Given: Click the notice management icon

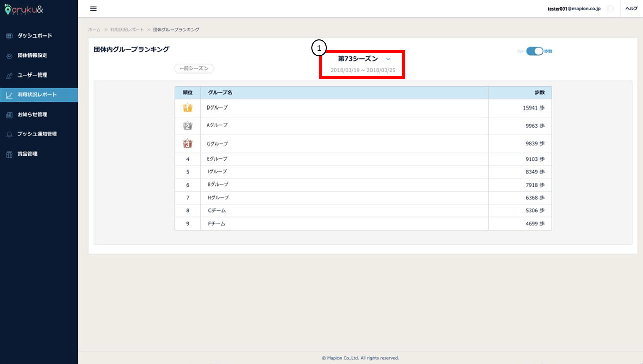Looking at the screenshot, I should (9, 115).
